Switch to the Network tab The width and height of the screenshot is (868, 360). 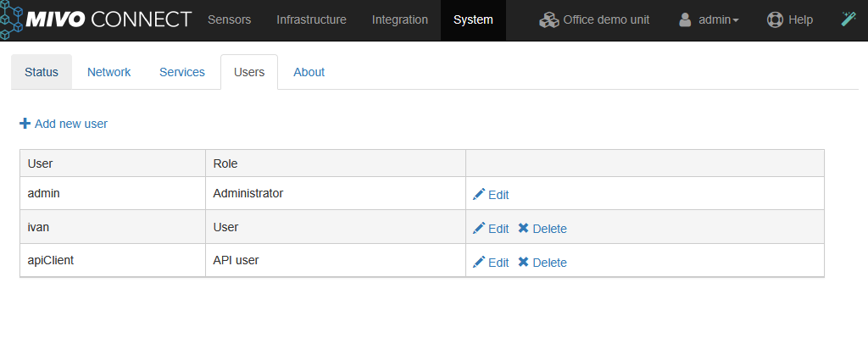[108, 72]
